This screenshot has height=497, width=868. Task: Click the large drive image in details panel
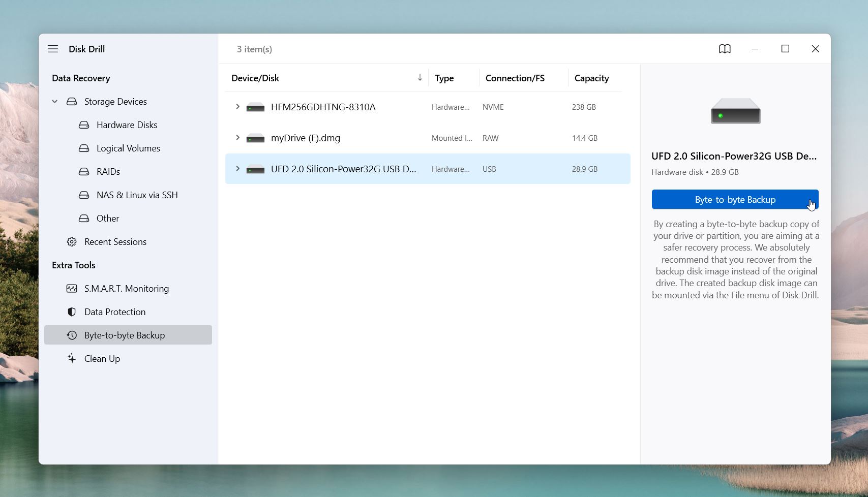click(735, 111)
